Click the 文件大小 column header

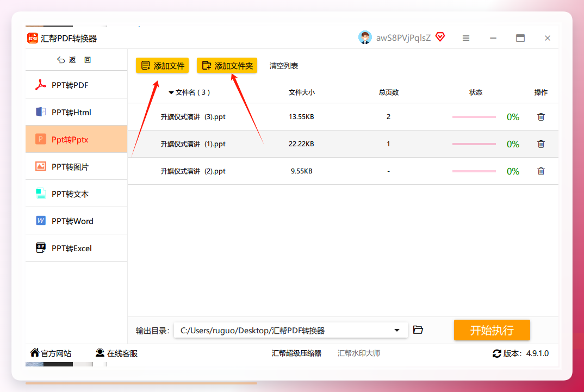pyautogui.click(x=302, y=92)
